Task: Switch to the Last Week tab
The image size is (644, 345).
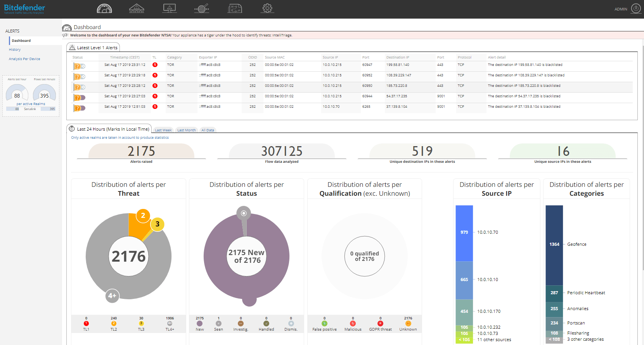Action: [x=163, y=130]
